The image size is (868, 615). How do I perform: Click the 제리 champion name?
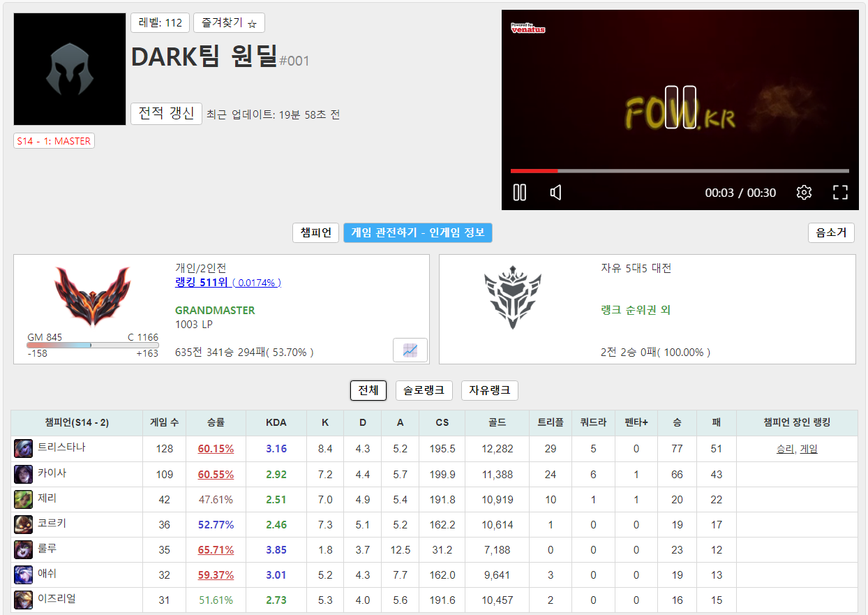(x=47, y=498)
